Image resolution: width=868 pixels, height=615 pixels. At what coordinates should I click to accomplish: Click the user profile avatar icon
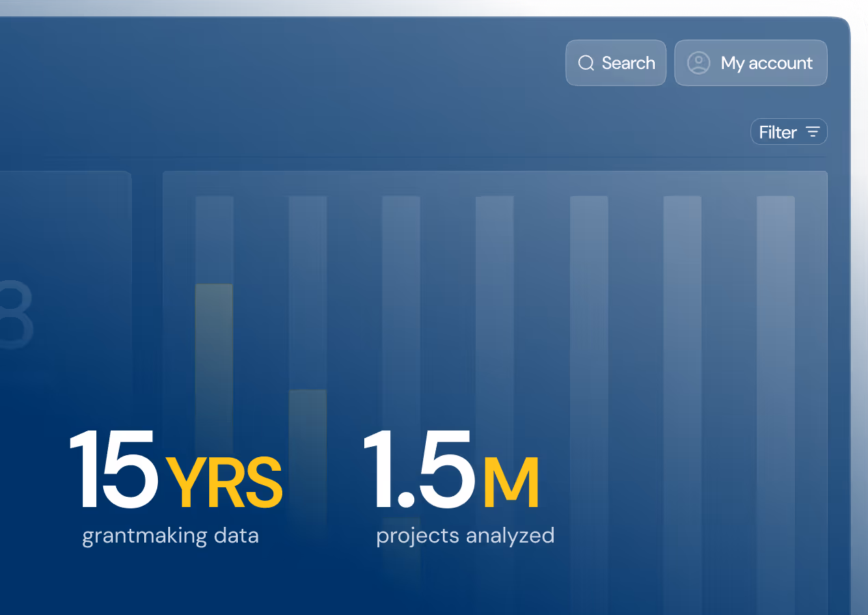pos(699,63)
